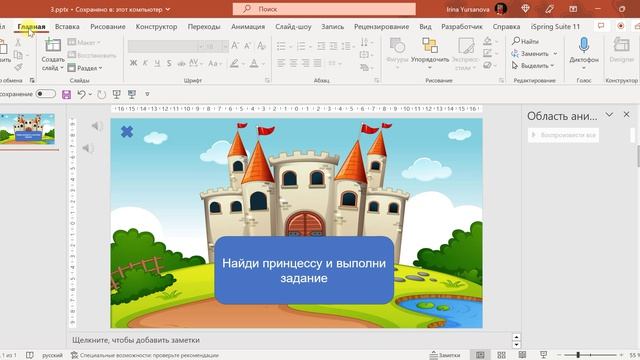Image resolution: width=640 pixels, height=360 pixels.
Task: Click notes pane scroll down arrow
Action: tap(516, 344)
